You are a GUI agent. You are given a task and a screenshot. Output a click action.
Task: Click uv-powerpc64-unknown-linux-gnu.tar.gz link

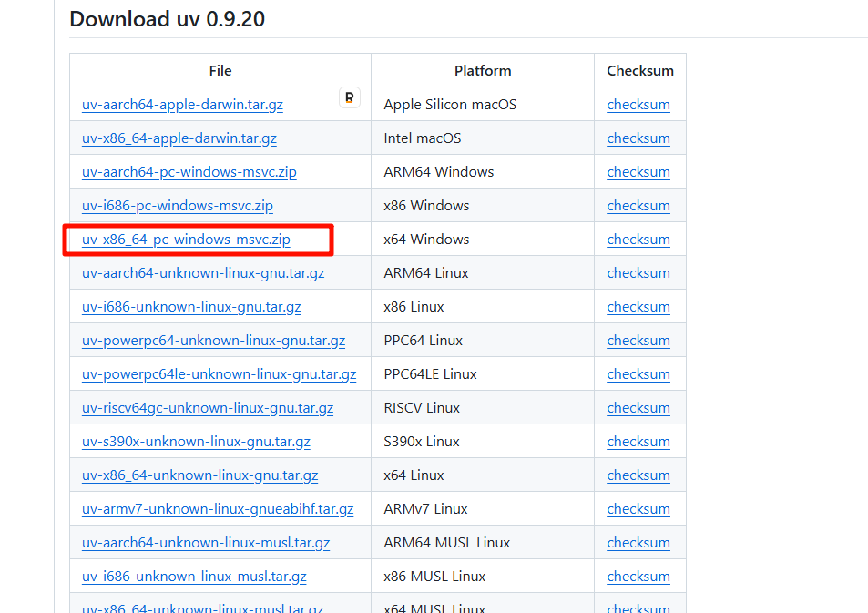213,341
